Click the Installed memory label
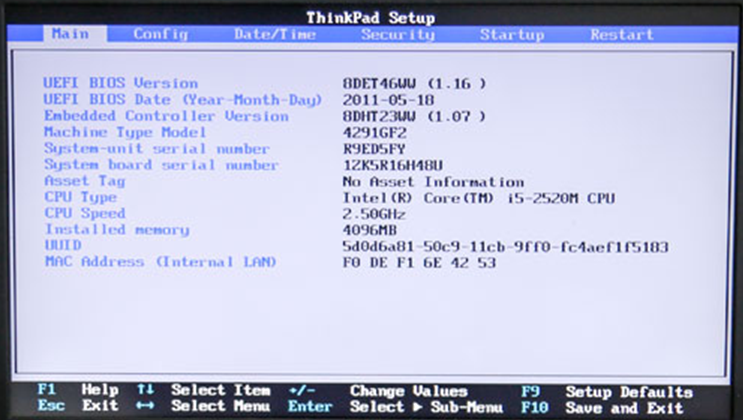The height and width of the screenshot is (420, 743). pyautogui.click(x=117, y=229)
